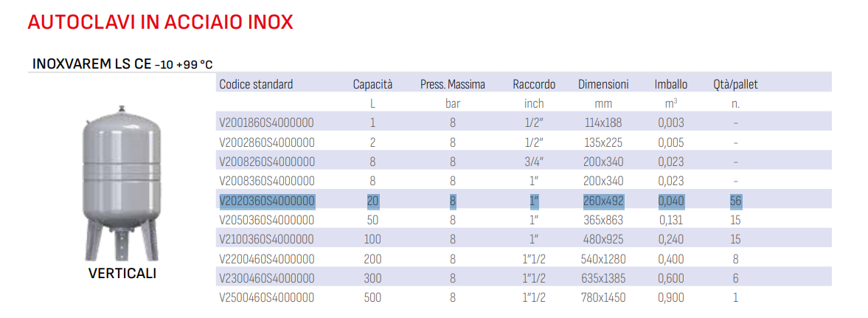The width and height of the screenshot is (868, 318).
Task: Click capacity value 100
Action: [x=372, y=239]
